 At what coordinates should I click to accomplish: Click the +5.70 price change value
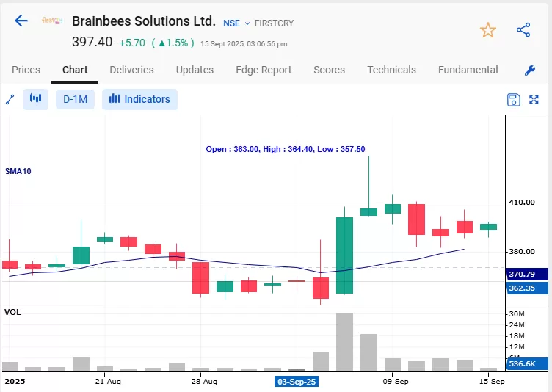(132, 43)
